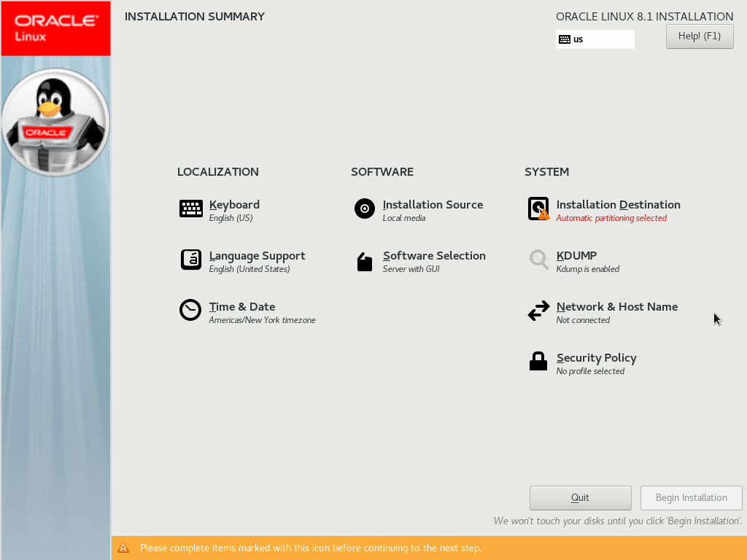
Task: Open the KDUMP configuration
Action: coord(576,256)
